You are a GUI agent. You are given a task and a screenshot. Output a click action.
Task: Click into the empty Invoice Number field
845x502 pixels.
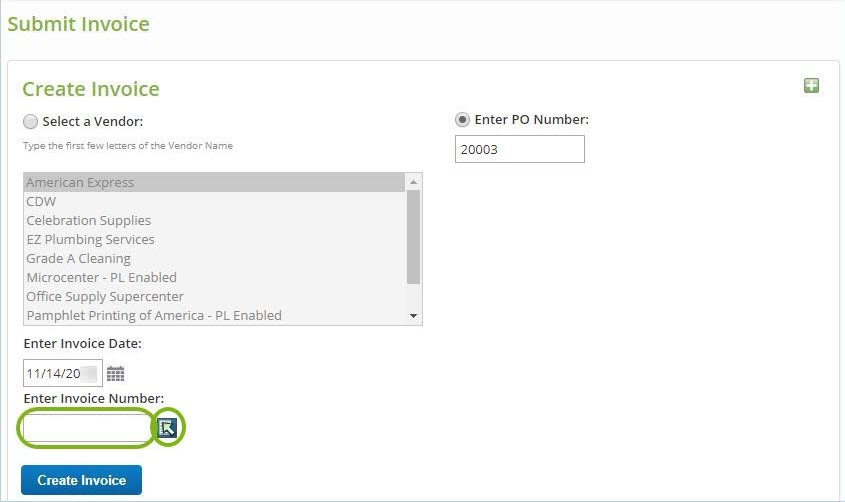pyautogui.click(x=86, y=428)
